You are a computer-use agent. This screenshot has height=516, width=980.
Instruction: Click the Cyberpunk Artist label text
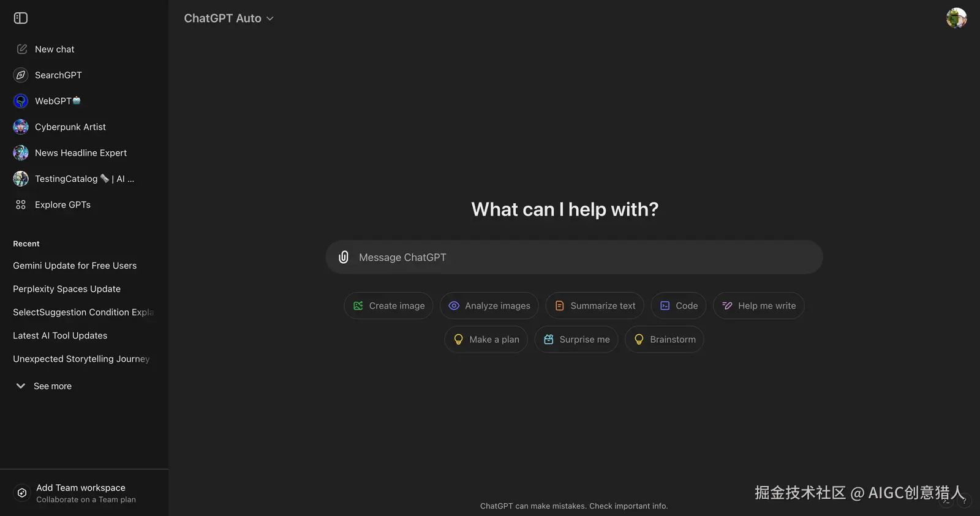pos(70,127)
